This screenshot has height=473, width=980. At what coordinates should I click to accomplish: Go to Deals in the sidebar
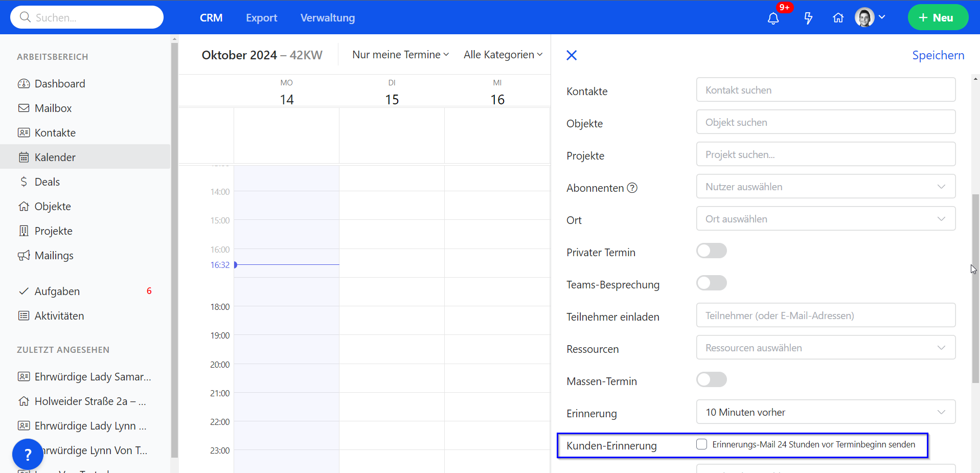[x=47, y=182]
